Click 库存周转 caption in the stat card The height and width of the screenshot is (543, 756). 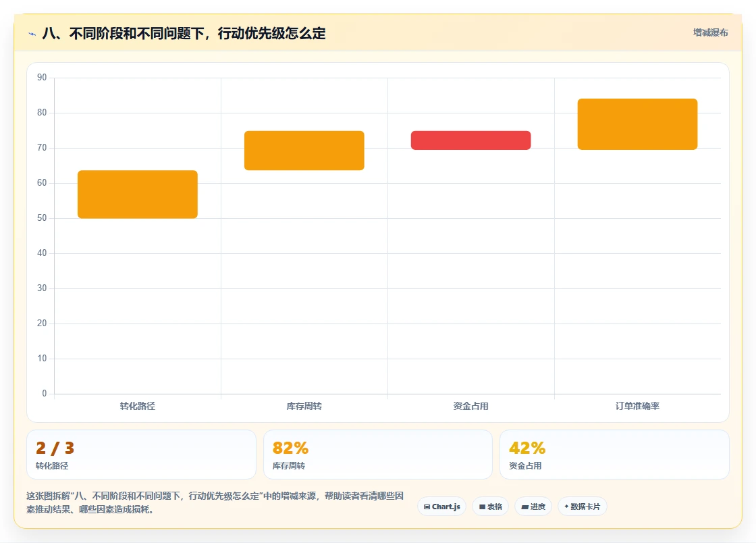point(289,466)
